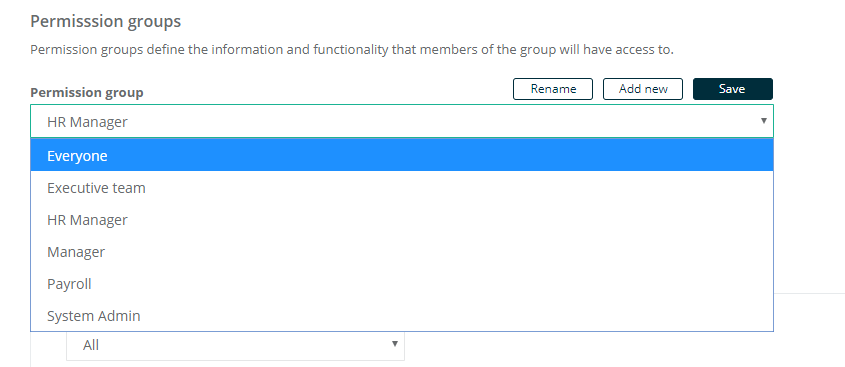Image resolution: width=845 pixels, height=367 pixels.
Task: Click the Permisssion groups page heading
Action: [106, 22]
